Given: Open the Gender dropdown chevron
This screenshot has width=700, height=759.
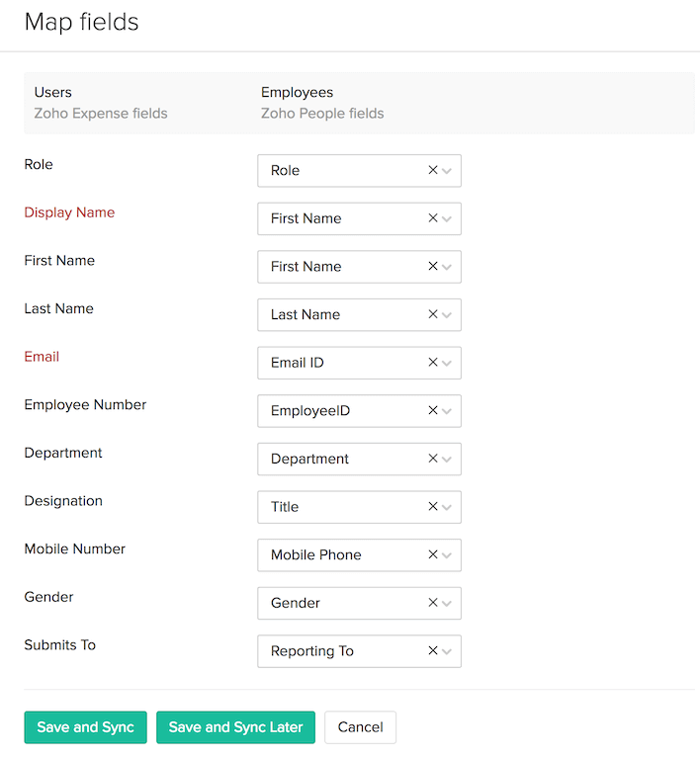Looking at the screenshot, I should 448,604.
